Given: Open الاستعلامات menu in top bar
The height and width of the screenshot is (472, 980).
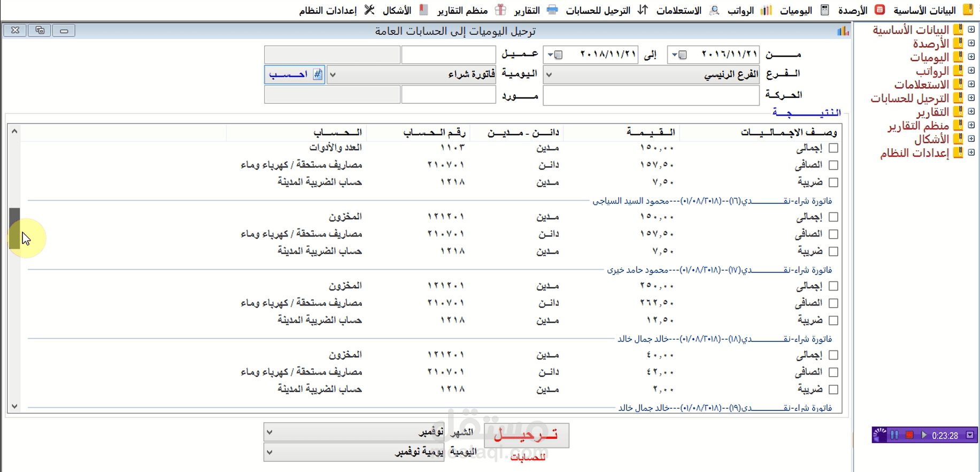Looking at the screenshot, I should tap(678, 10).
